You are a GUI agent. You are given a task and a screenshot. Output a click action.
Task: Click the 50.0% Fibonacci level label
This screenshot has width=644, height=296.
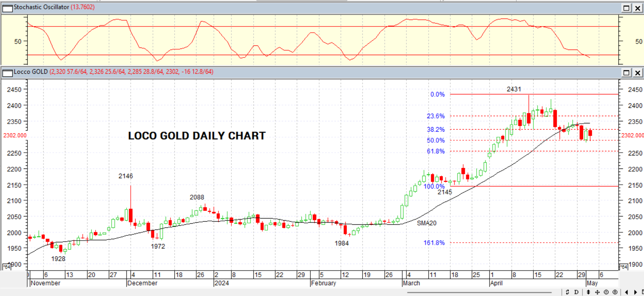click(436, 141)
